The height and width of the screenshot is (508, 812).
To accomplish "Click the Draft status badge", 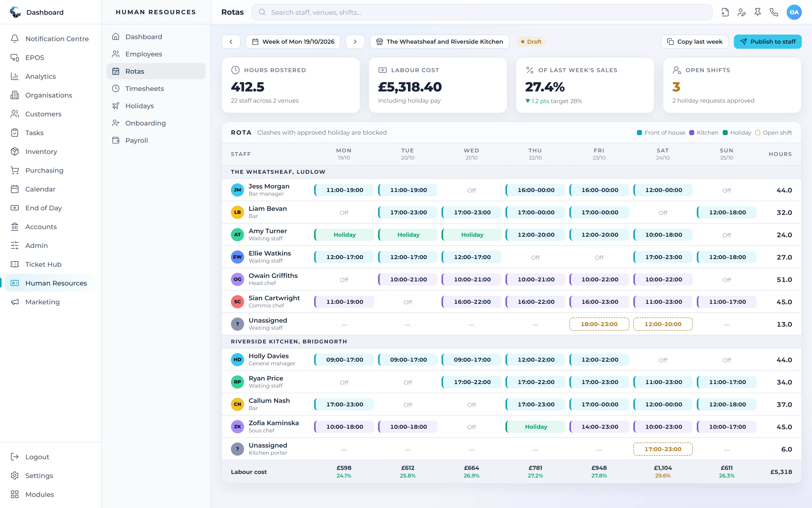I will click(531, 42).
